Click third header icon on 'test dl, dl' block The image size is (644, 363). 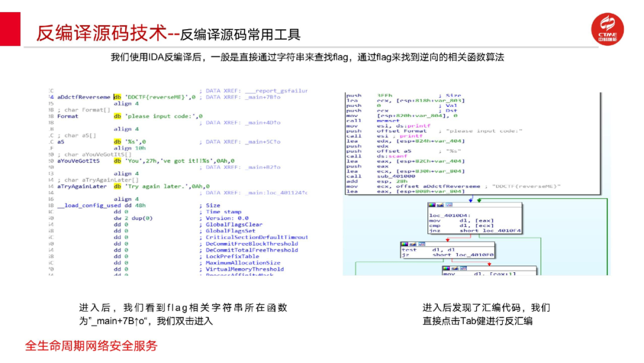(422, 244)
